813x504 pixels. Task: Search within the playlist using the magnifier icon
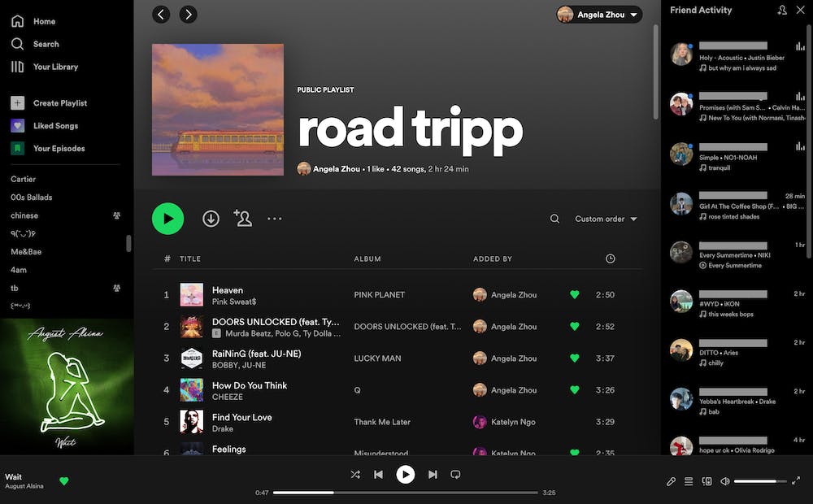click(x=554, y=219)
